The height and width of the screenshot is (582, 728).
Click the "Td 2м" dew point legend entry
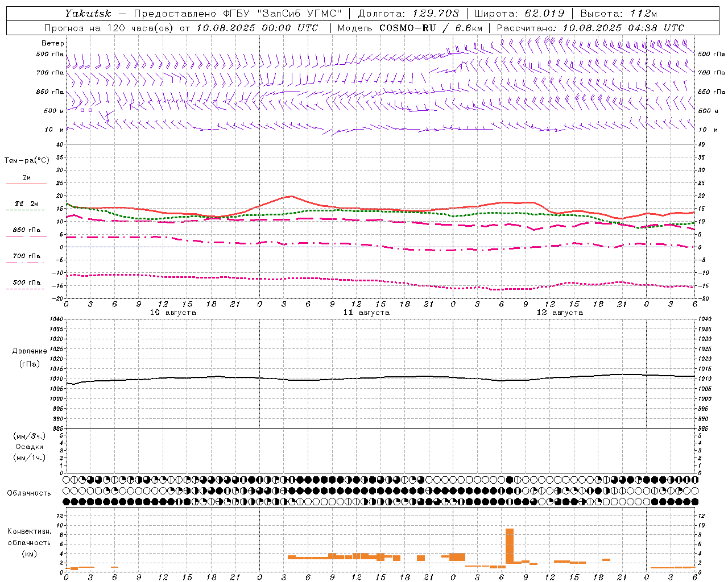[27, 203]
